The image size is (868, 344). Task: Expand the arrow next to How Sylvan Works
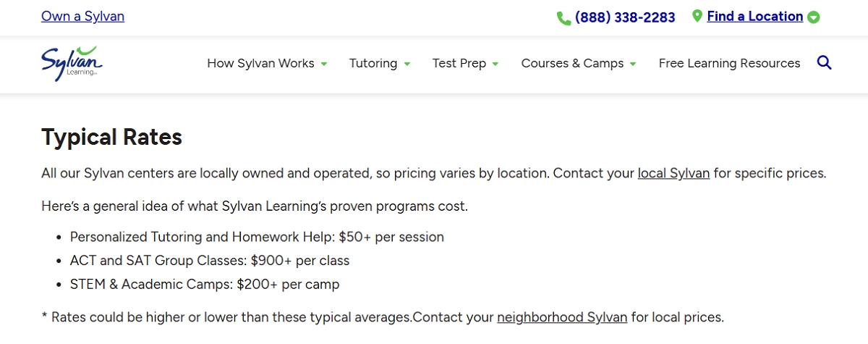coord(324,64)
